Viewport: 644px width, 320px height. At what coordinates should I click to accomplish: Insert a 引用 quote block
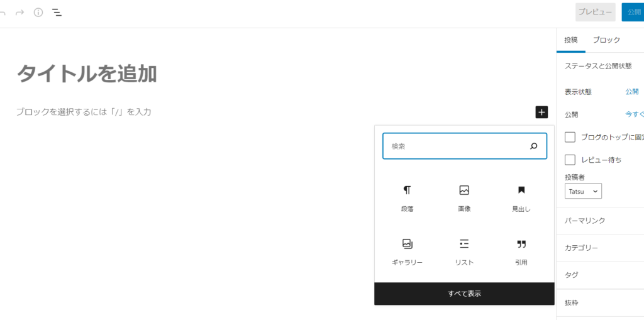(x=521, y=251)
